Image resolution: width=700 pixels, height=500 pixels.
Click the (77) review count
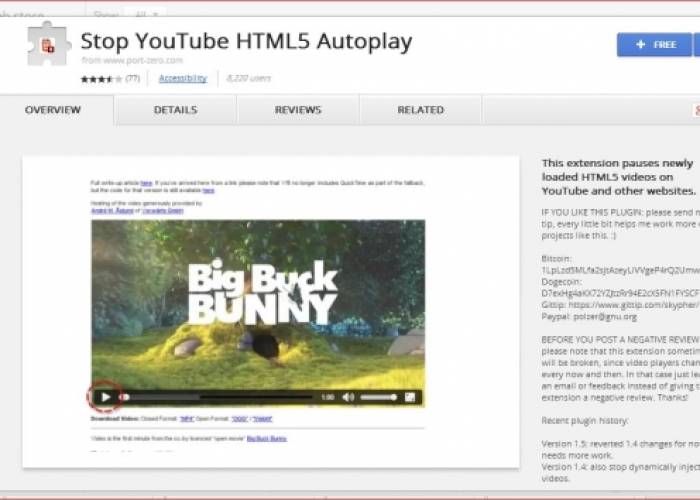133,79
